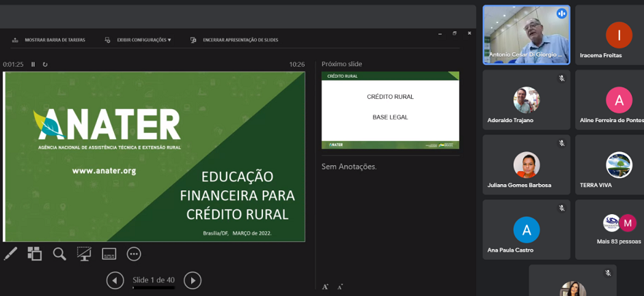Go to the previous slide arrow
The width and height of the screenshot is (644, 296).
(115, 280)
